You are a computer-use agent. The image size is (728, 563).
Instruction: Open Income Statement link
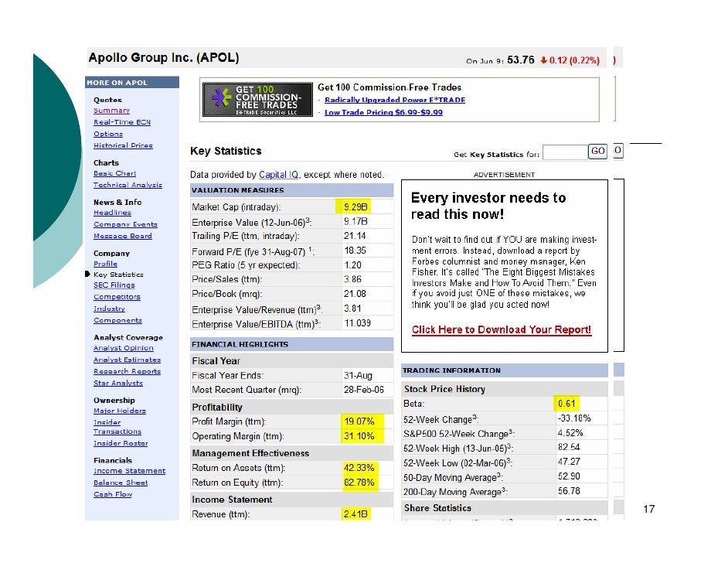pos(130,471)
